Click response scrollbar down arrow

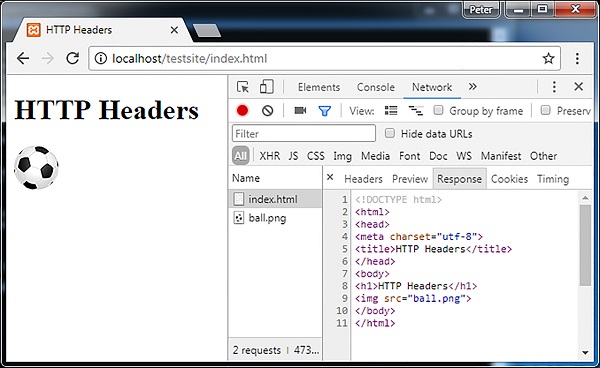pos(585,353)
